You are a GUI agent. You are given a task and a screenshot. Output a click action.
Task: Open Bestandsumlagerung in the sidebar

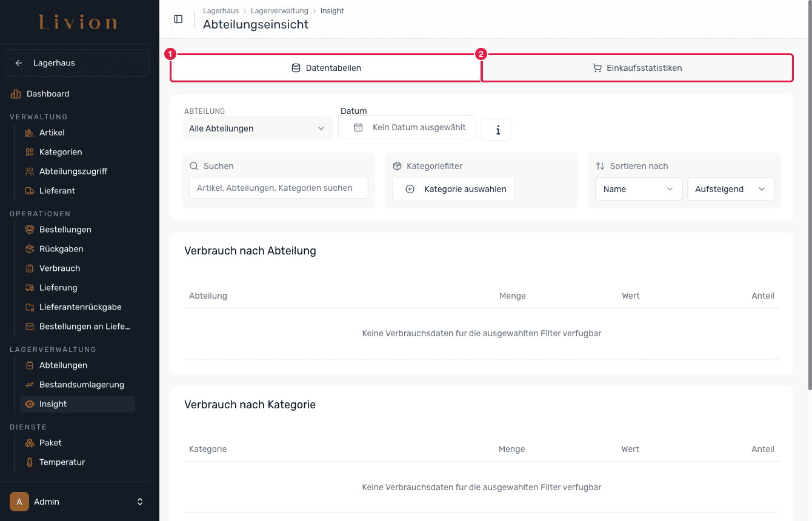click(x=78, y=385)
